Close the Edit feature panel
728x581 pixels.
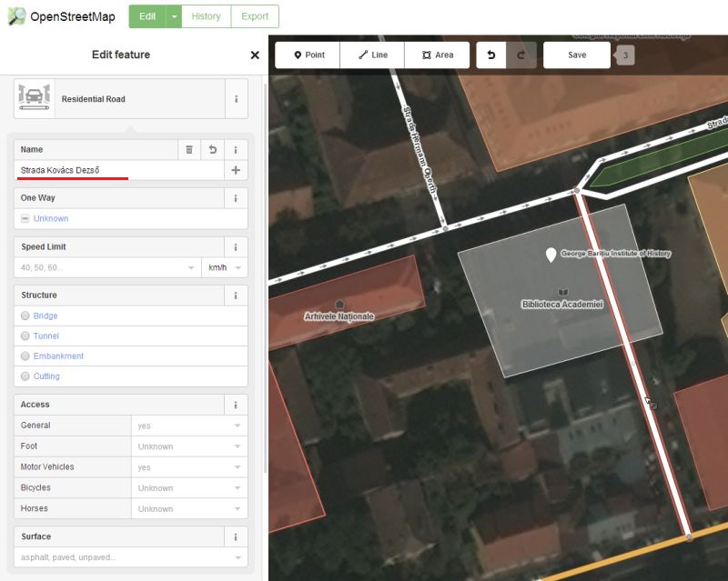(x=255, y=55)
